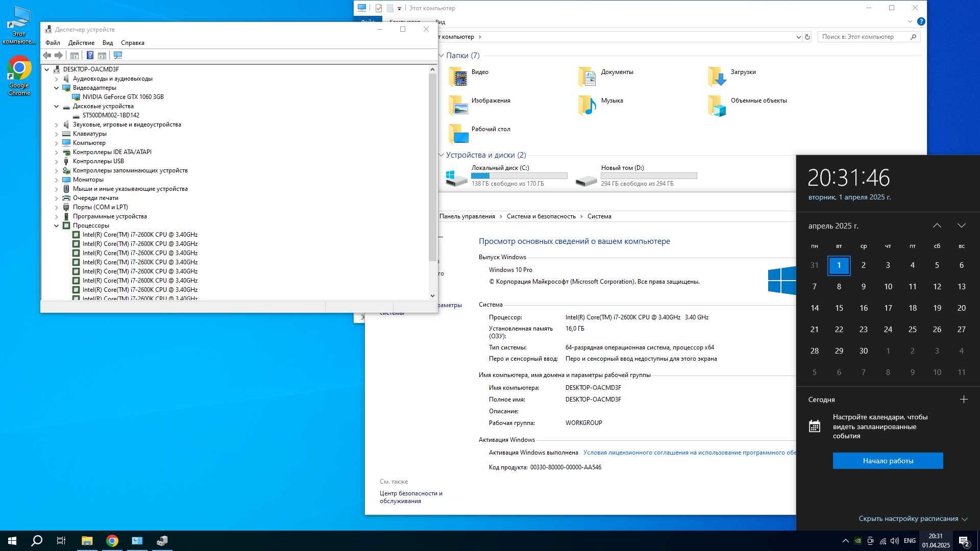Open the Windows Start menu

(x=12, y=541)
